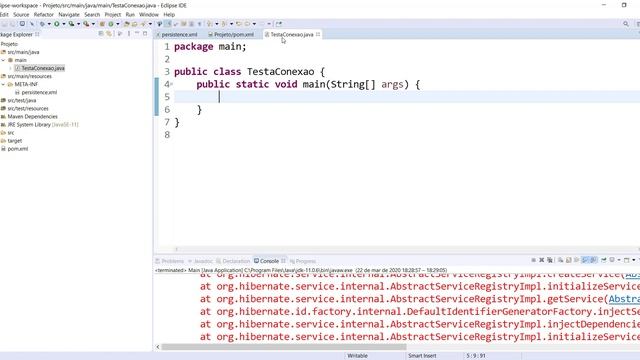The height and width of the screenshot is (360, 640).
Task: Open the Window menu
Action: tap(149, 14)
